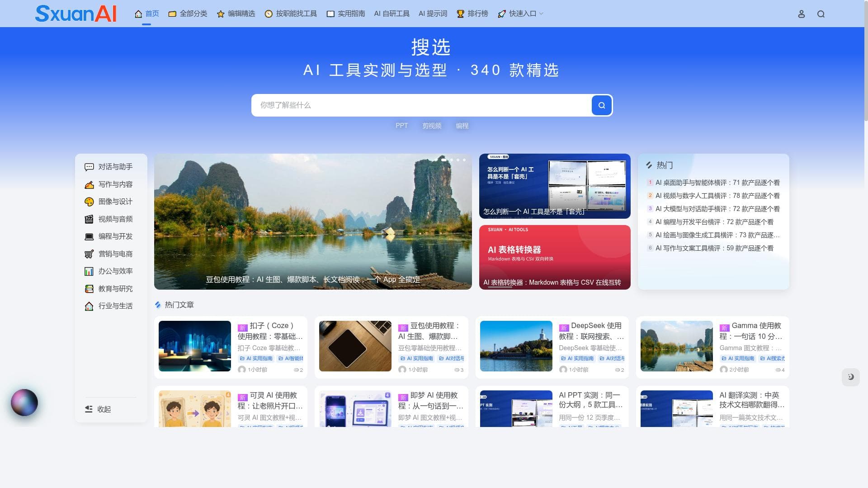The width and height of the screenshot is (868, 488).
Task: Open 编辑精选 nav item
Action: [x=236, y=14]
